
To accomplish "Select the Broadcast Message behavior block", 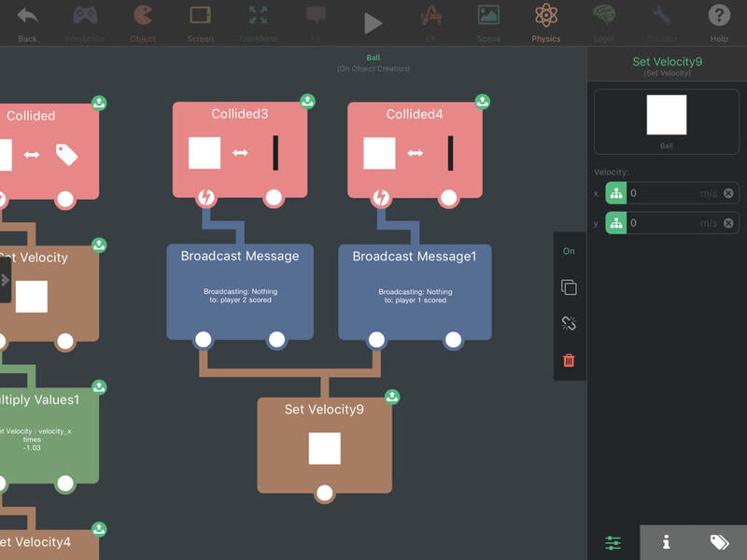I will (x=240, y=292).
